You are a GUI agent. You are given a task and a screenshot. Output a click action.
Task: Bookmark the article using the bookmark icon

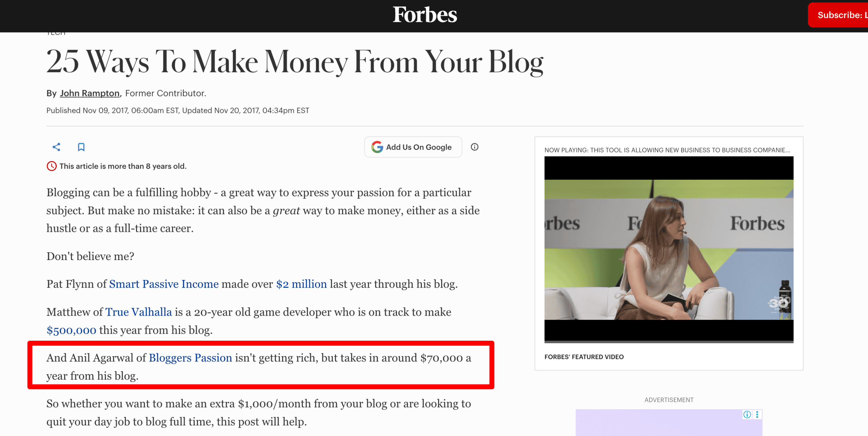tap(81, 147)
